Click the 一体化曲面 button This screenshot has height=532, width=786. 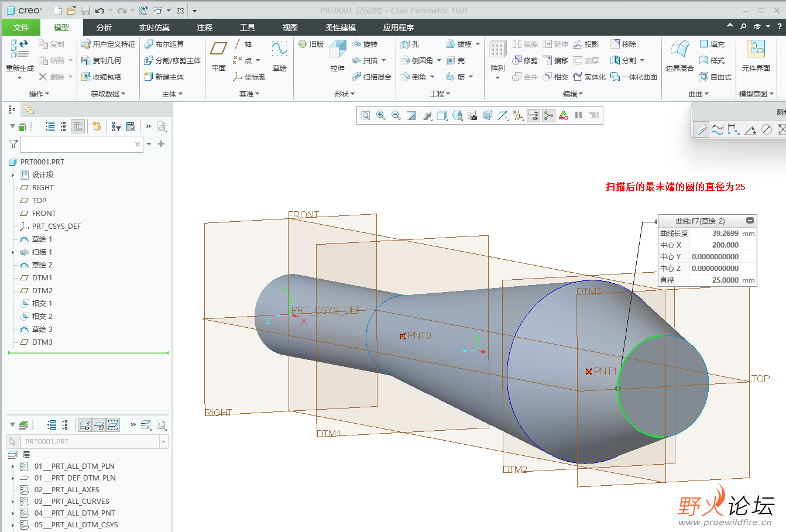634,77
